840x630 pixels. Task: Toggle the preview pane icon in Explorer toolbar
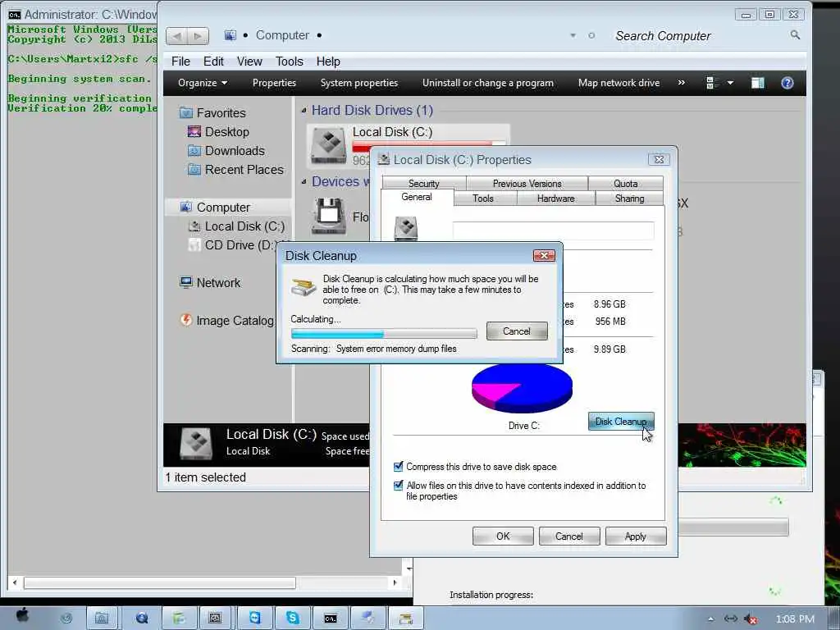757,83
